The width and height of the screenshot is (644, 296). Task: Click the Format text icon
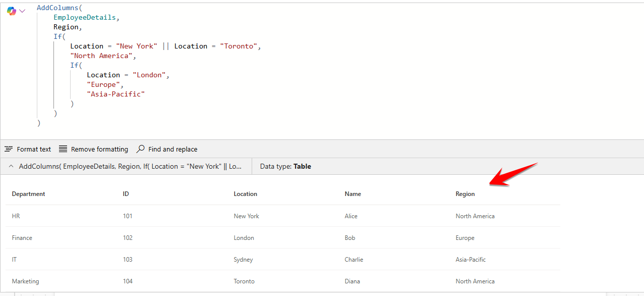tap(9, 149)
